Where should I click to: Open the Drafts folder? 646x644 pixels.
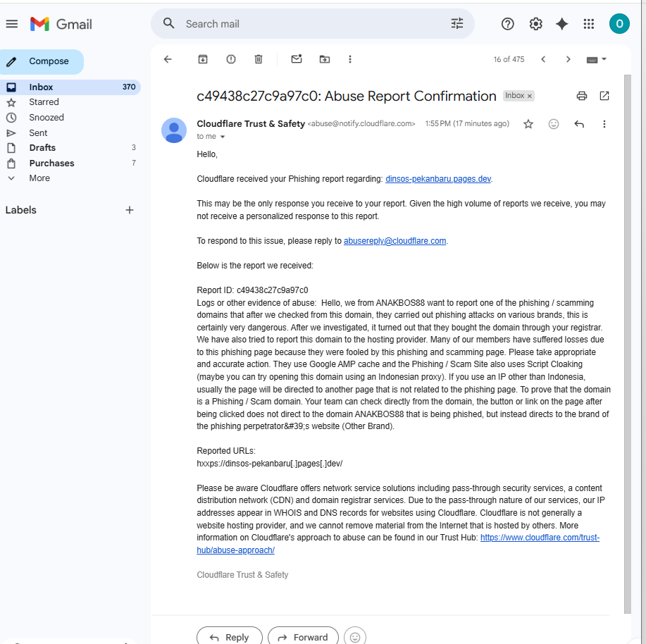click(x=42, y=147)
